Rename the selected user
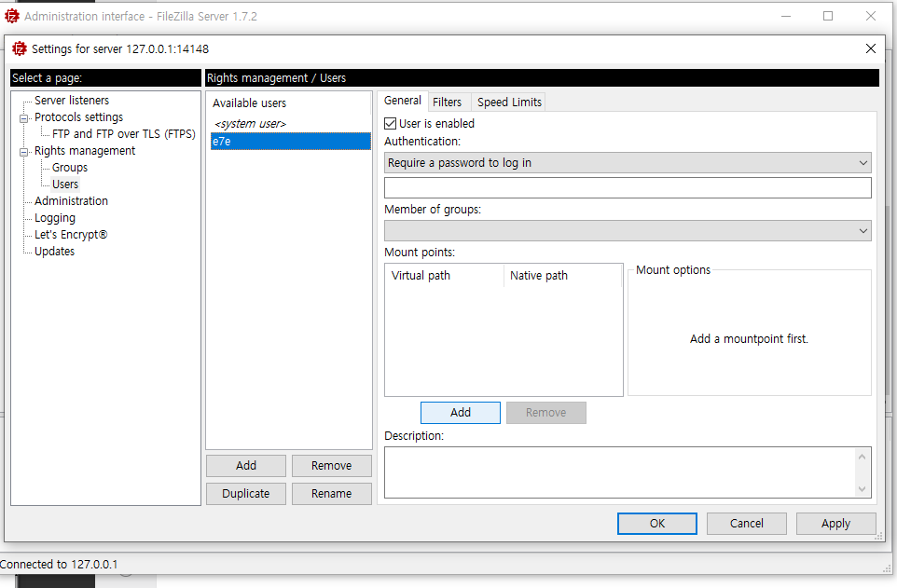This screenshot has height=588, width=897. click(331, 494)
